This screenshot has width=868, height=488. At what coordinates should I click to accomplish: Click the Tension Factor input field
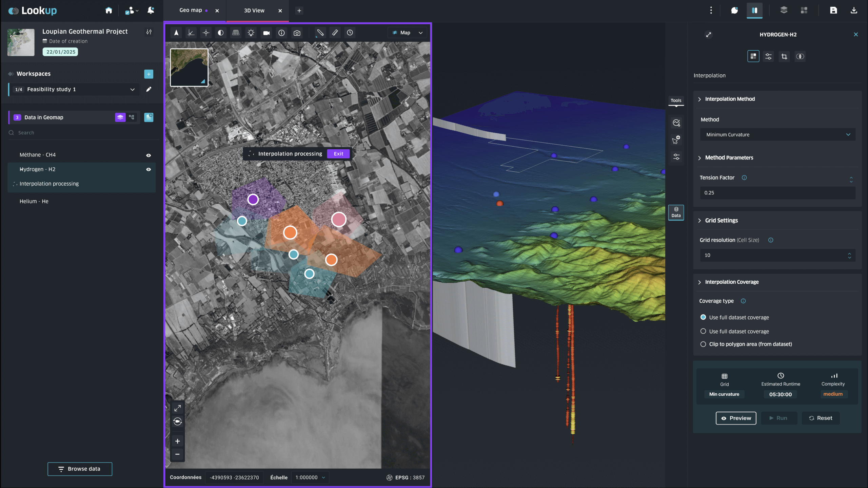[777, 193]
